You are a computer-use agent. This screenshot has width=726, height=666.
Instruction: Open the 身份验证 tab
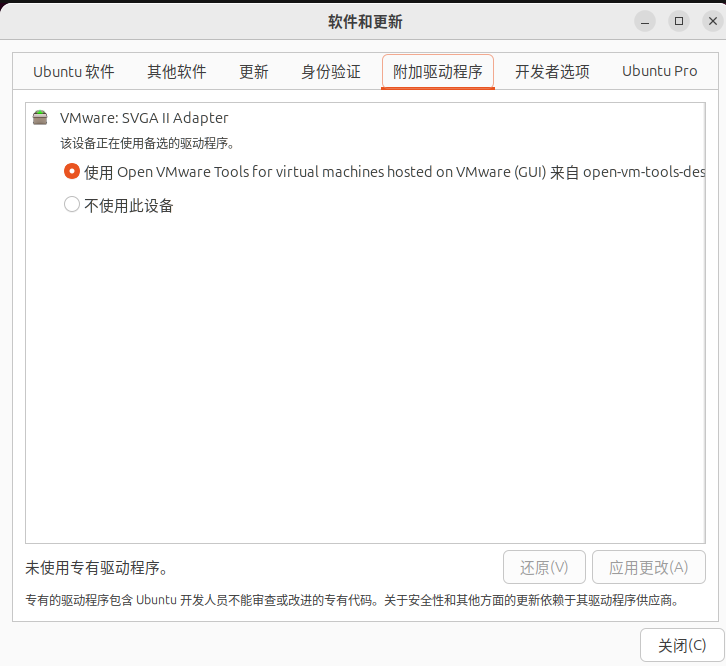pos(331,72)
